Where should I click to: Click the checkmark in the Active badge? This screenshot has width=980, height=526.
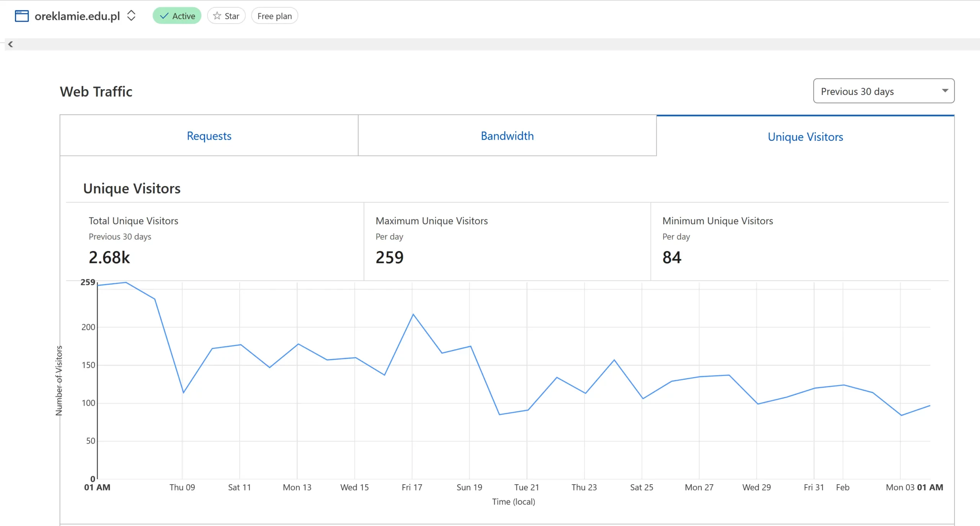[x=164, y=16]
